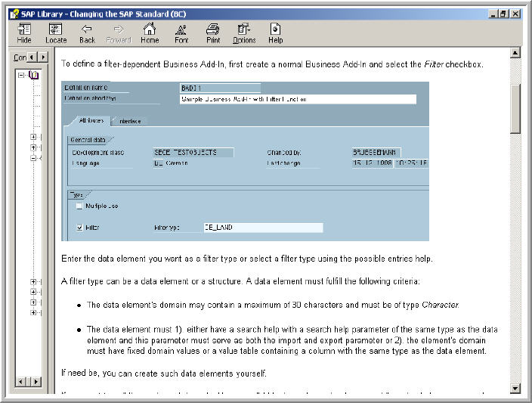Open the Options toolbar menu
Image resolution: width=532 pixels, height=403 pixels.
click(x=244, y=33)
